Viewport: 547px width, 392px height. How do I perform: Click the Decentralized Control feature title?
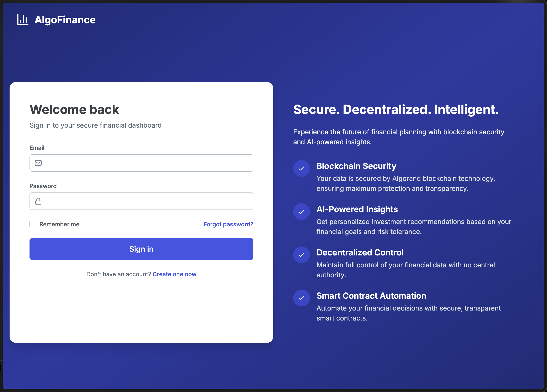tap(360, 253)
